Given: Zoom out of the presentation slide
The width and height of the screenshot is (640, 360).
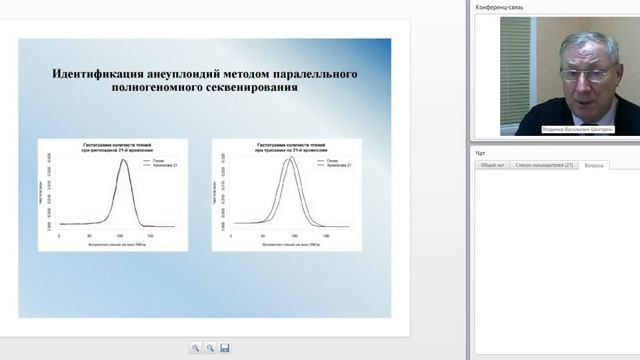Looking at the screenshot, I should coord(210,348).
